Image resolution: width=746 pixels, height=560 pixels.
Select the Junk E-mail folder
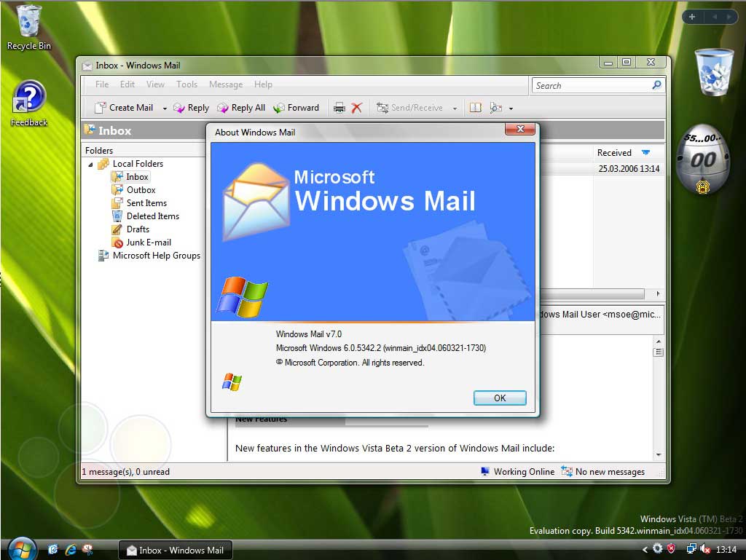click(148, 242)
